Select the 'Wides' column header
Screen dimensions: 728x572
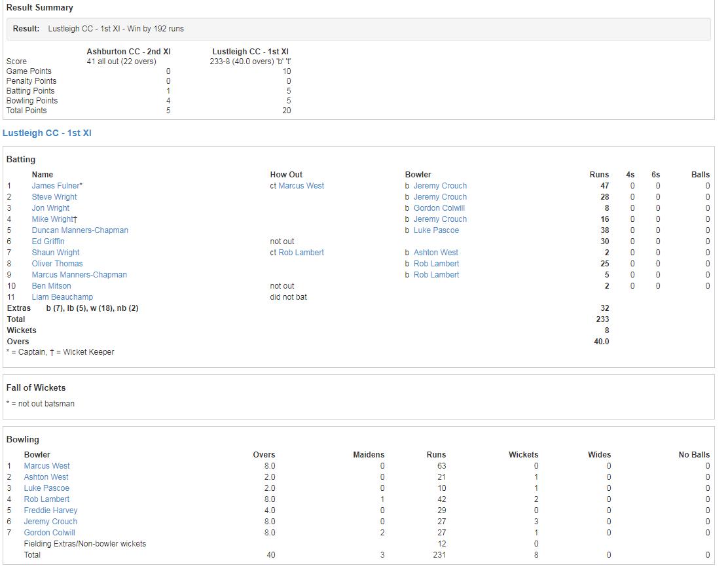tap(600, 455)
